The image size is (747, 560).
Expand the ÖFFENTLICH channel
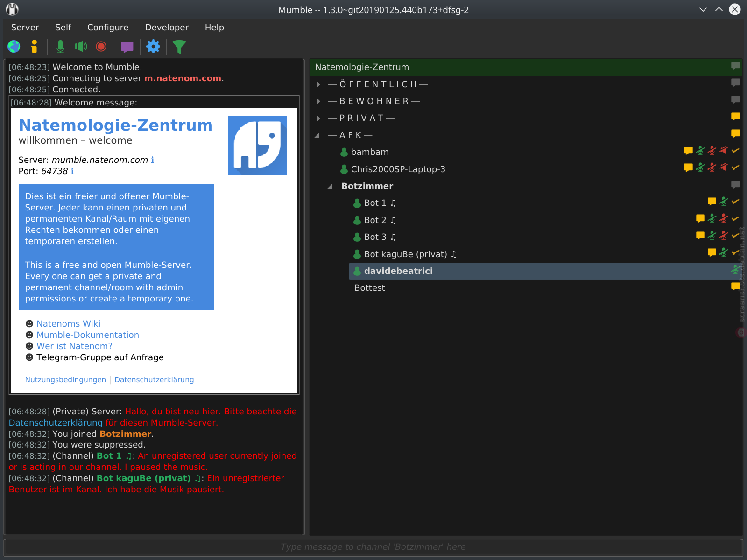tap(318, 84)
